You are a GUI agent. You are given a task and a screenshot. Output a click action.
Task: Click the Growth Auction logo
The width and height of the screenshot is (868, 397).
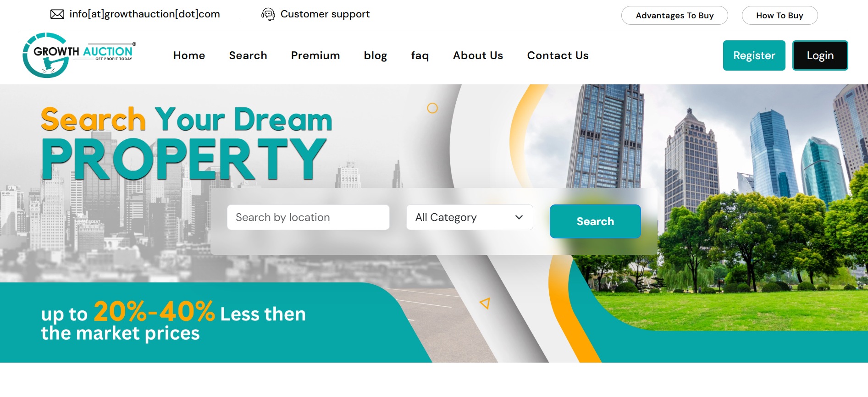click(x=79, y=55)
